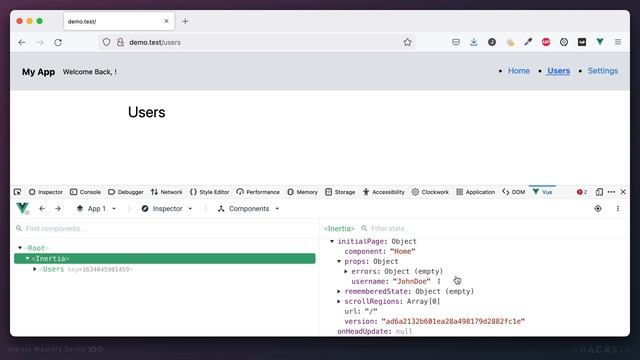
Task: Go back with the browser back arrow
Action: pyautogui.click(x=22, y=42)
